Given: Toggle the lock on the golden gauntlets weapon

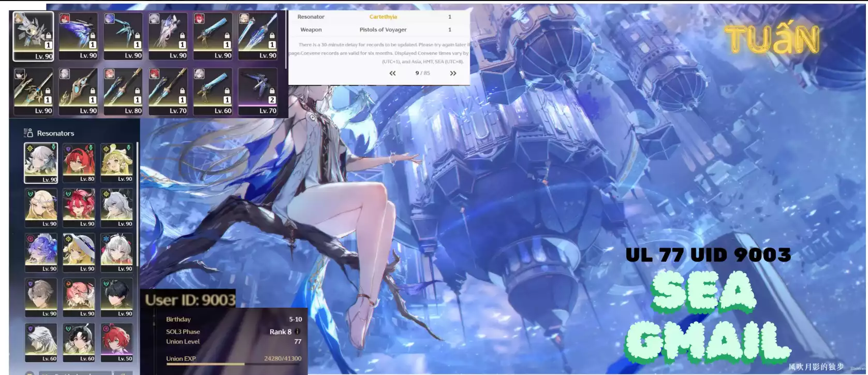Looking at the screenshot, I should coord(93,91).
